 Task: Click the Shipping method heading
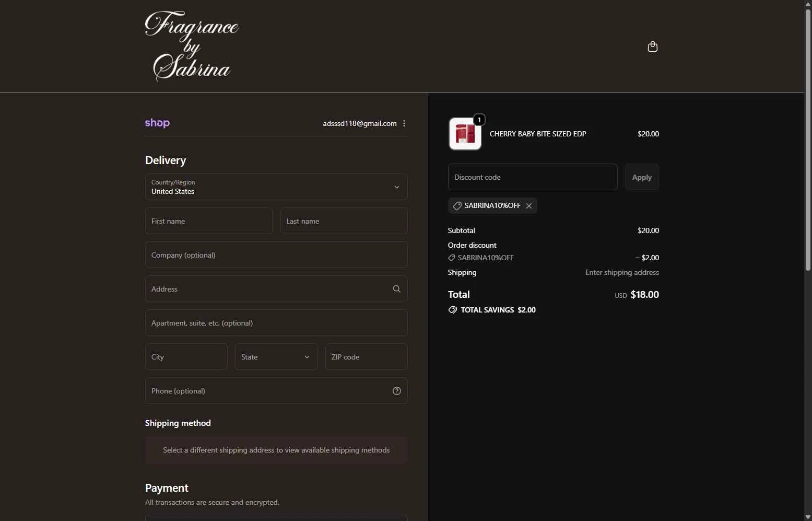click(x=178, y=423)
